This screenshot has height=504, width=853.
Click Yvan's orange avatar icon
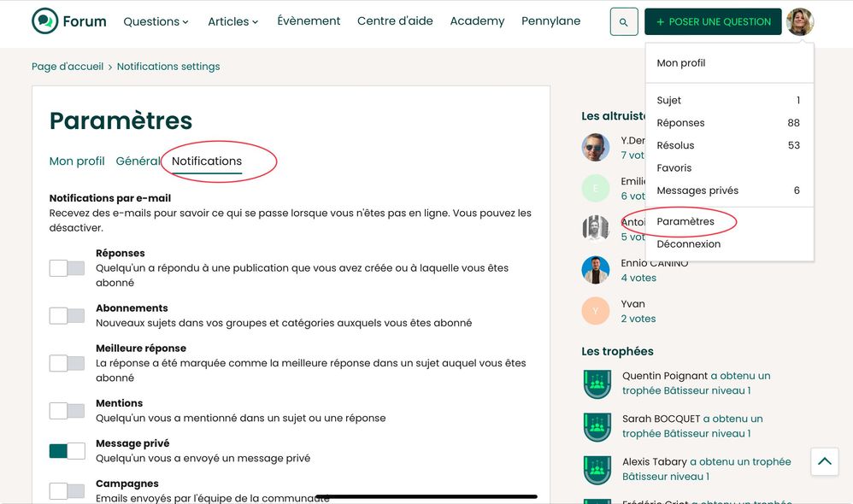click(596, 311)
